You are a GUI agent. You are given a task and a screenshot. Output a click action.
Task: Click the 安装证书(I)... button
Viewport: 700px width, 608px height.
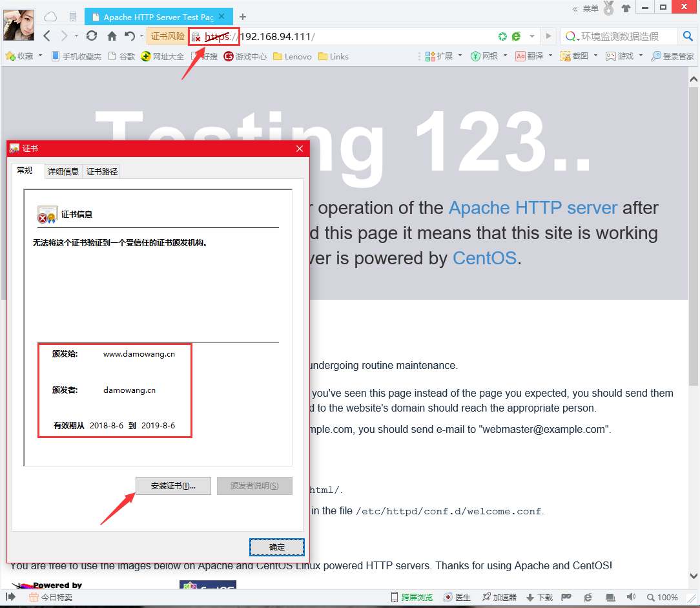click(173, 486)
